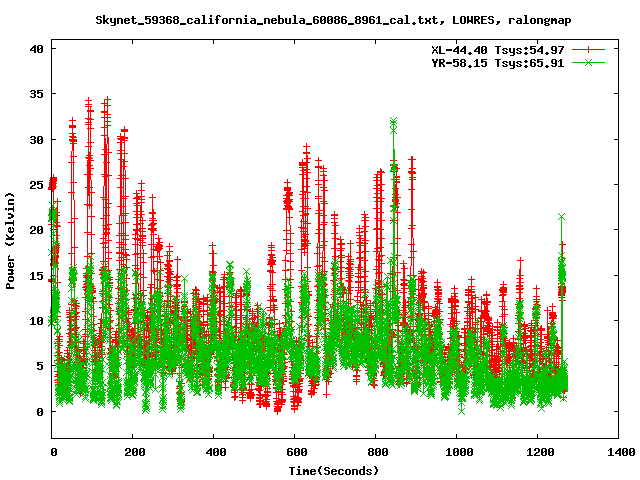This screenshot has width=640, height=480.
Task: Click the x-axis tick label 200
Action: (x=134, y=452)
